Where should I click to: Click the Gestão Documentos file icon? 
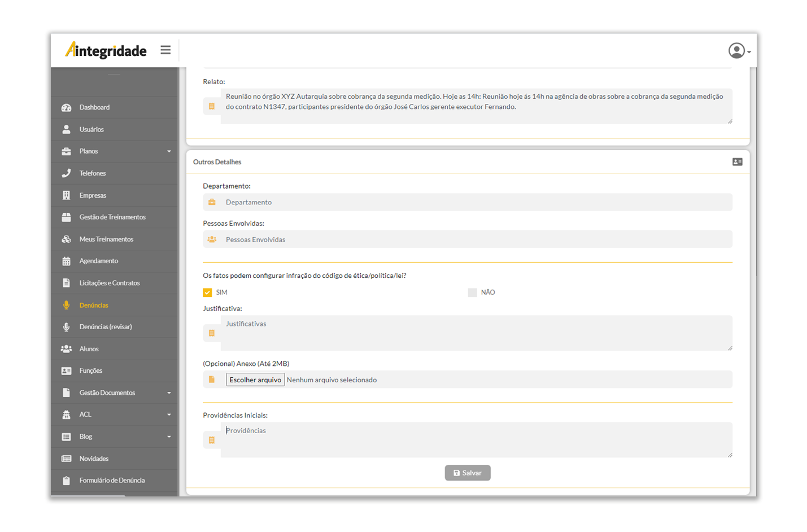coord(66,393)
